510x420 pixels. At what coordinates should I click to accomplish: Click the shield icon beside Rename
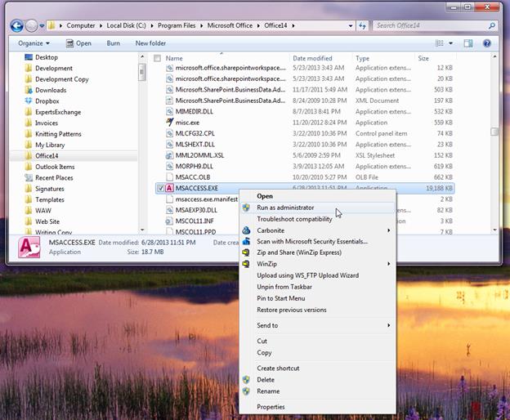246,391
